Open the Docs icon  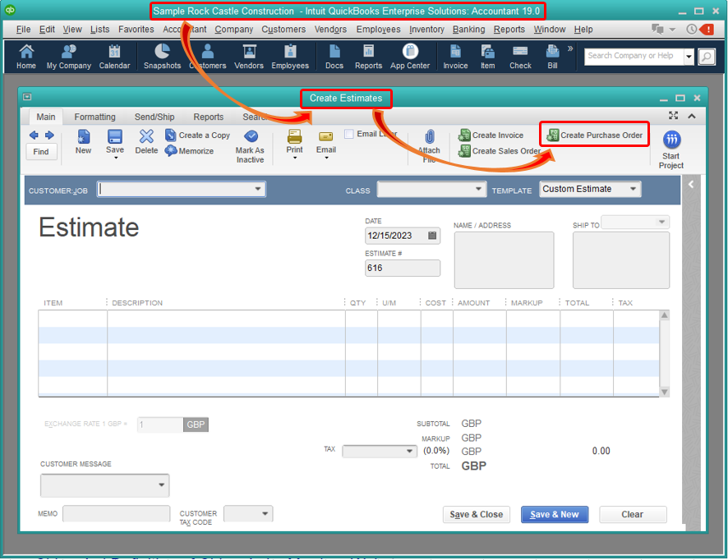(x=334, y=56)
